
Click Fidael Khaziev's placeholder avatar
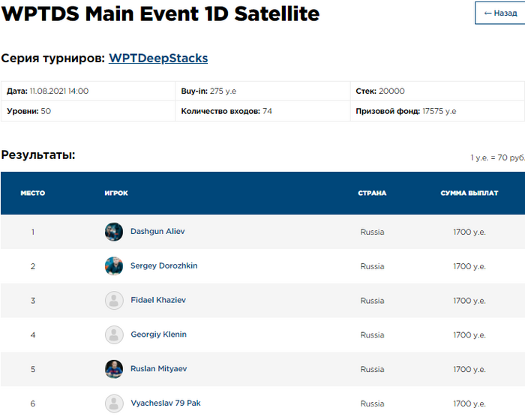[114, 301]
